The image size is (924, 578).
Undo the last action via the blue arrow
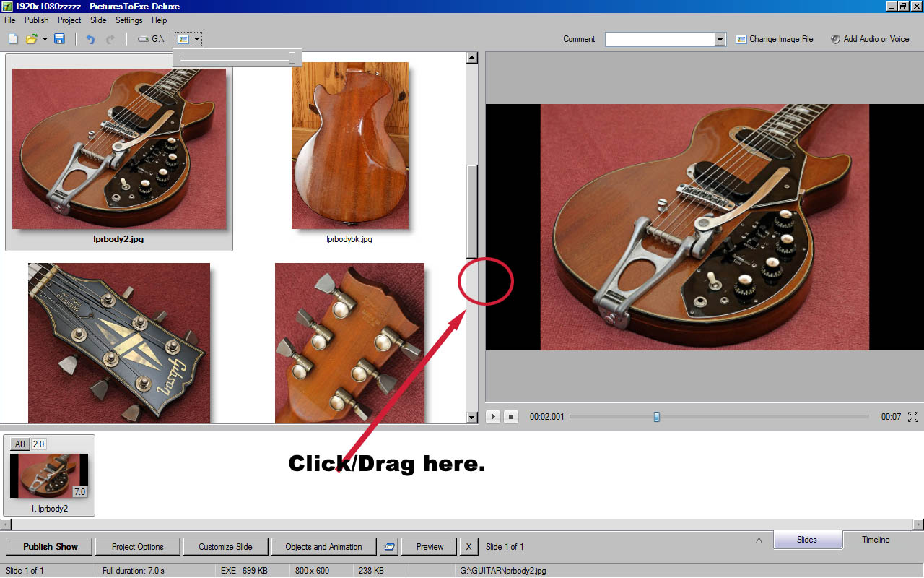click(90, 39)
